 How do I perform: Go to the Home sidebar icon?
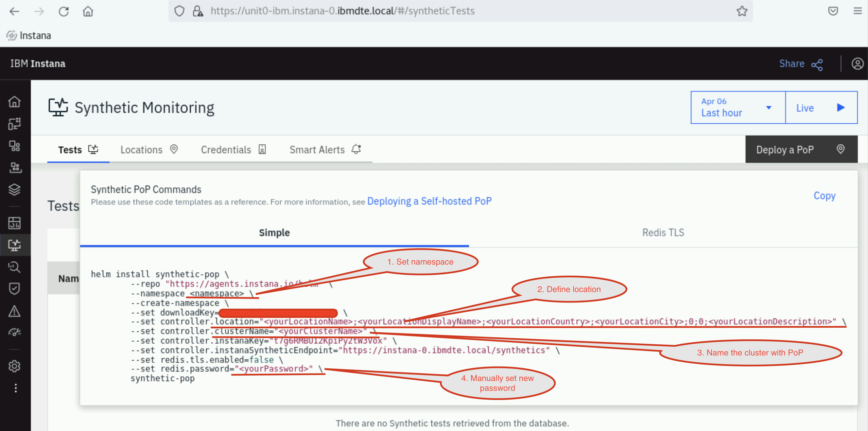coord(14,101)
